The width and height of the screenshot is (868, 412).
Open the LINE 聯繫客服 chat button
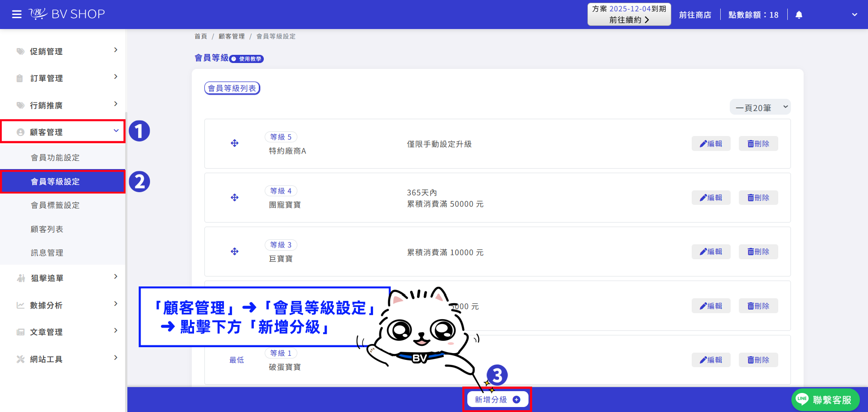(825, 400)
